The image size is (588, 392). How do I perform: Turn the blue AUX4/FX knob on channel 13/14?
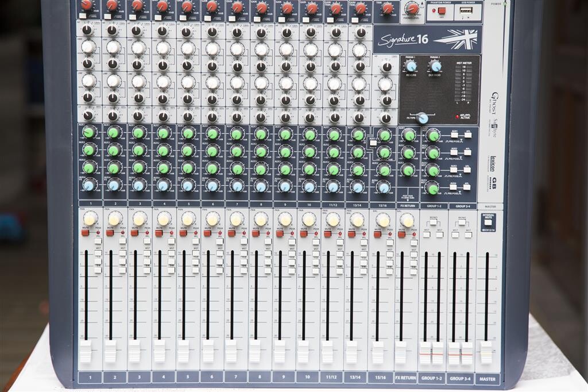(358, 187)
